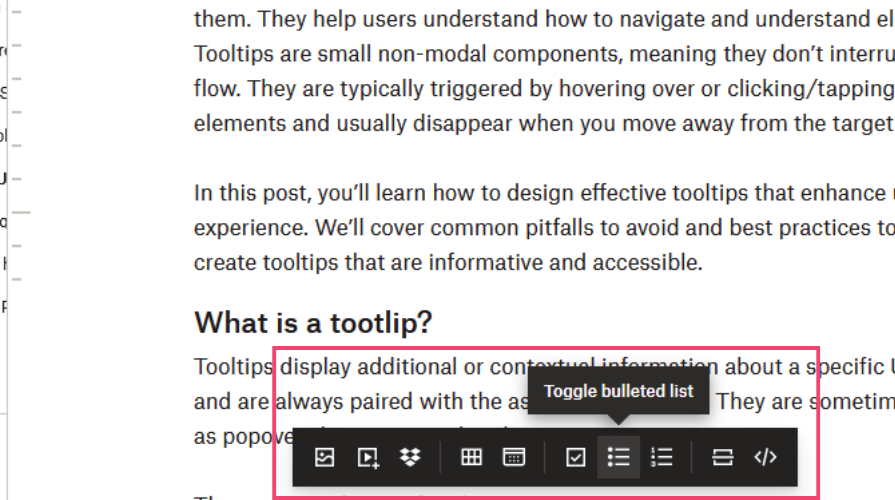This screenshot has width=895, height=500.
Task: Click the line starting 'them. They help users'
Action: point(544,19)
